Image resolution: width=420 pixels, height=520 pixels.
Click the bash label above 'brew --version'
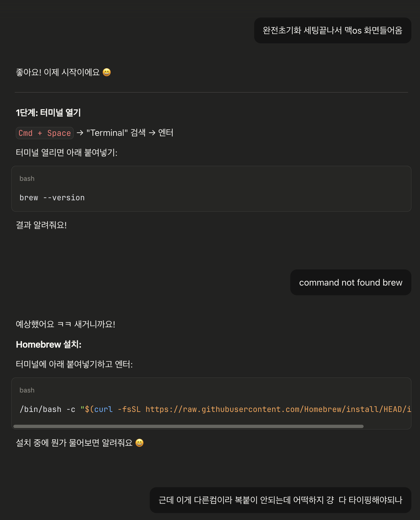click(x=27, y=179)
